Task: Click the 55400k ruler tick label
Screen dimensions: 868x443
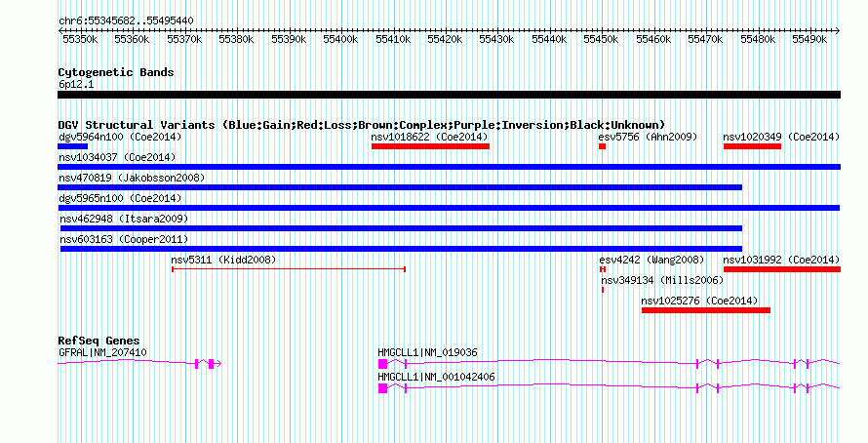Action: 340,39
